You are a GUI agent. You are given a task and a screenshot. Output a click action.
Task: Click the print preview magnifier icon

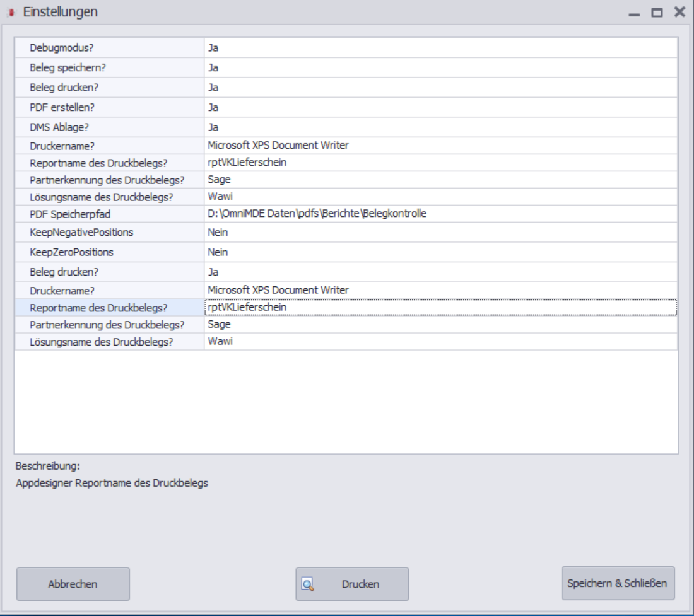click(308, 584)
